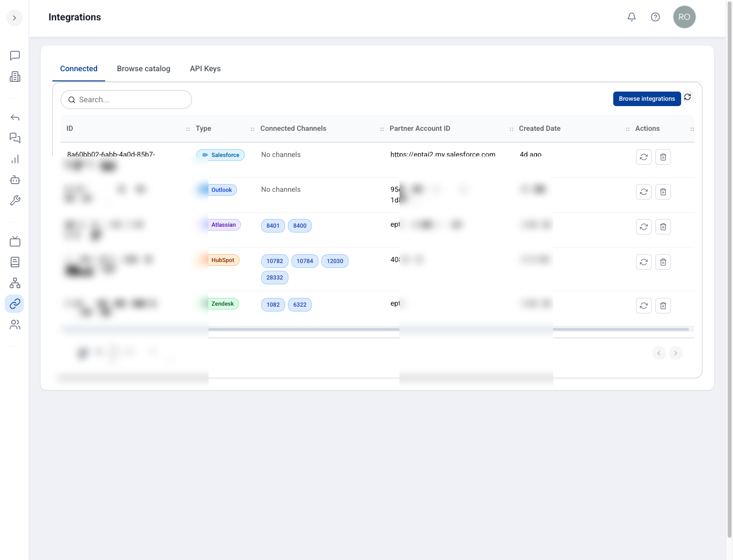Open the RO user avatar menu
This screenshot has width=733, height=560.
685,17
